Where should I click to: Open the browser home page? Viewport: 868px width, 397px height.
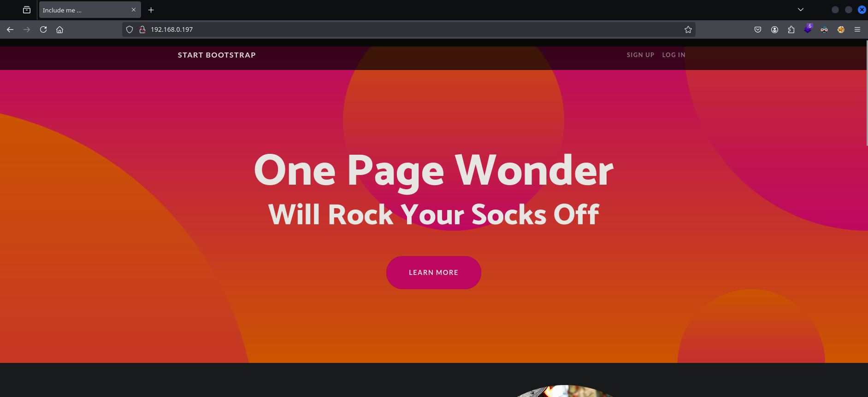60,29
